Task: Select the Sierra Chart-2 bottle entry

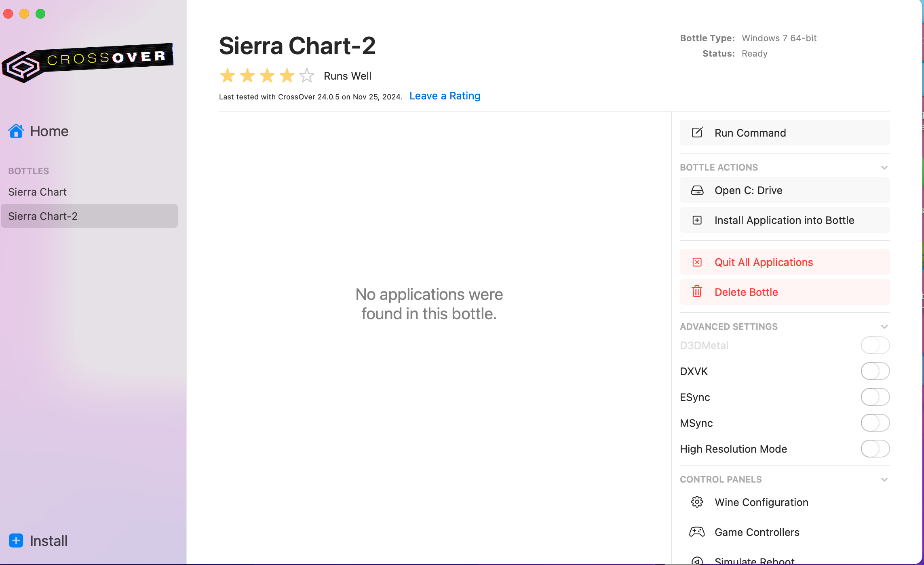Action: click(x=43, y=216)
